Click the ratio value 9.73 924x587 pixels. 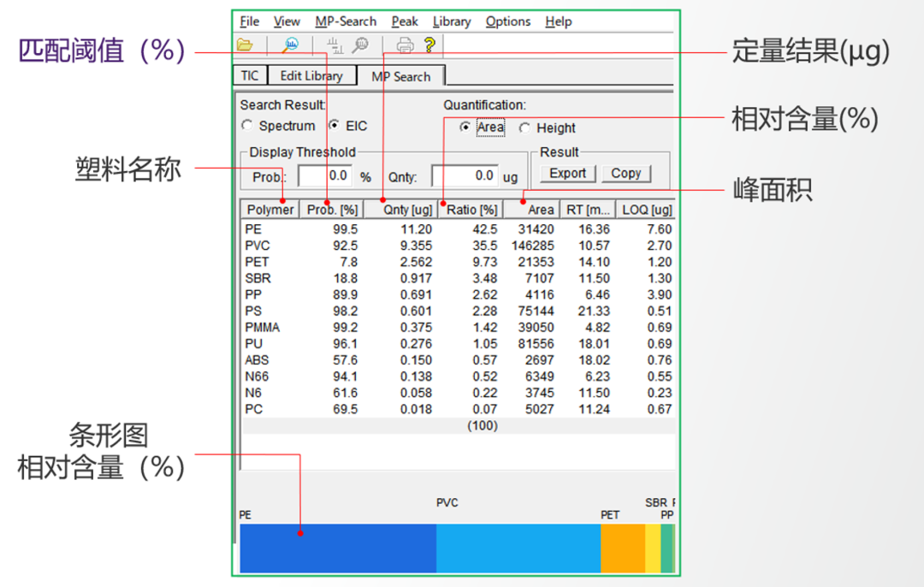point(484,262)
